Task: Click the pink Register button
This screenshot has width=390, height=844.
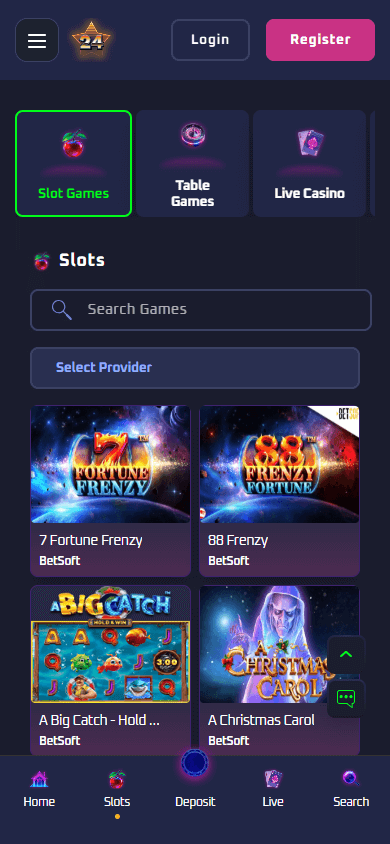Action: [x=321, y=40]
